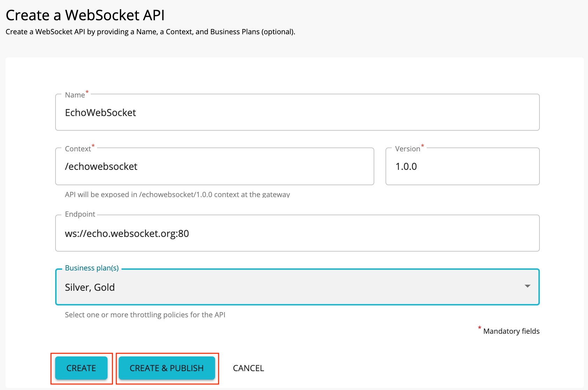588x390 pixels.
Task: Click the Business plan(s) field label
Action: pos(91,268)
